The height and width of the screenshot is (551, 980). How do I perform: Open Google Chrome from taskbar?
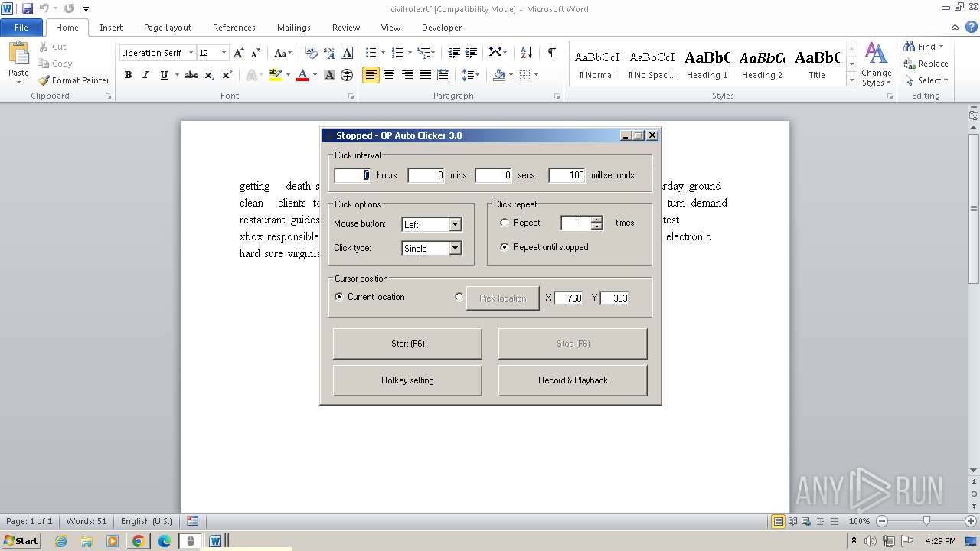click(x=138, y=541)
